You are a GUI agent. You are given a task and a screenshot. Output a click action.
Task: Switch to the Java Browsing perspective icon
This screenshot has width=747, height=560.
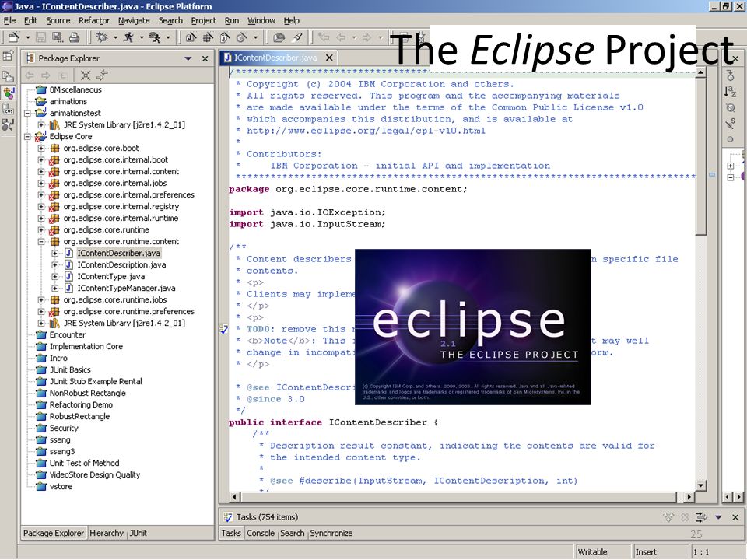coord(8,125)
